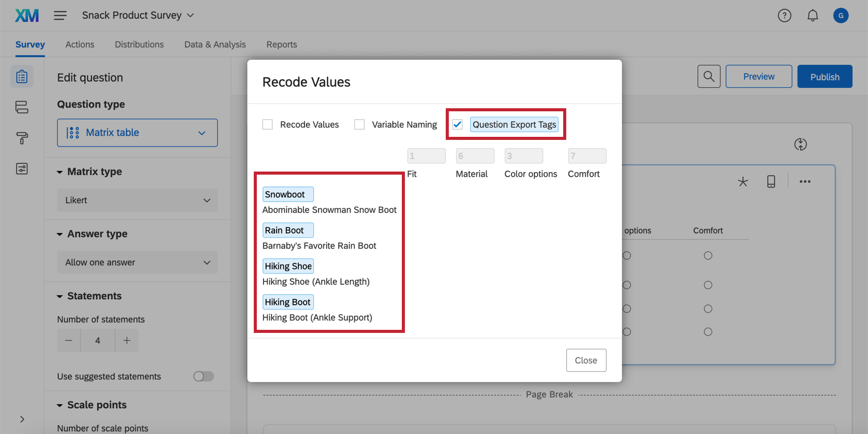This screenshot has height=434, width=868.
Task: Expand the Likert matrix type dropdown
Action: (137, 200)
